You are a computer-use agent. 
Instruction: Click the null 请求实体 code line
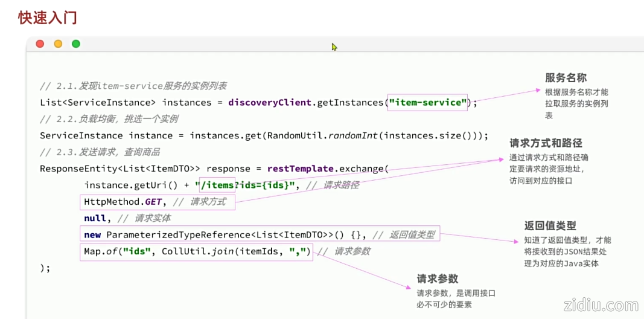click(x=127, y=218)
